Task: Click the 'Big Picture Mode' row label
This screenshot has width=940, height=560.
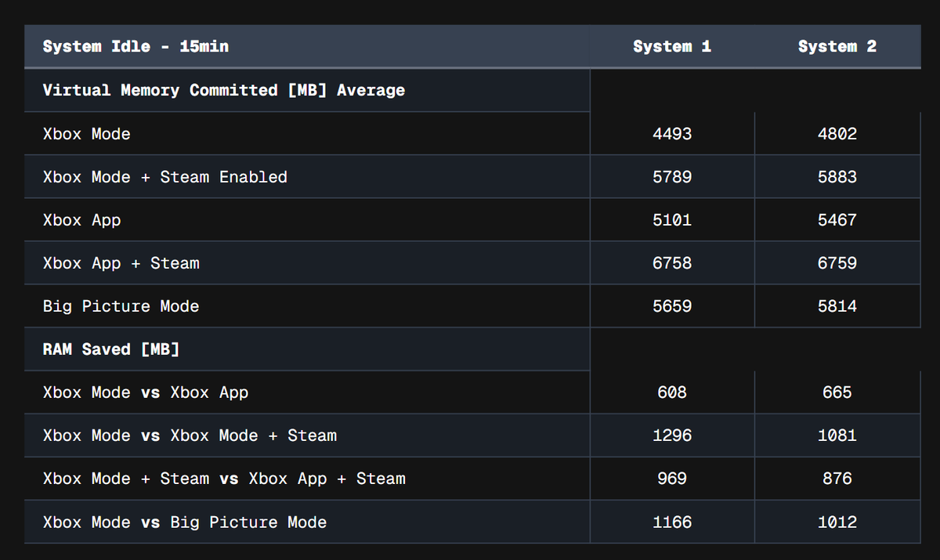Action: click(x=121, y=306)
